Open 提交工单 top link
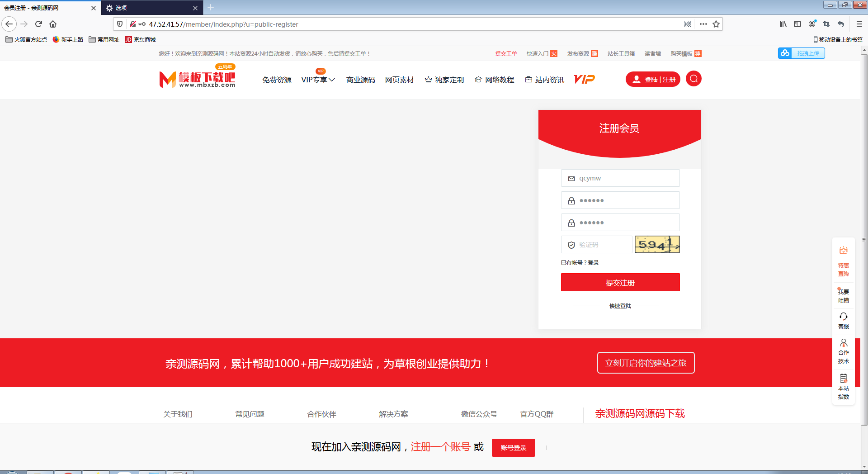 click(506, 53)
